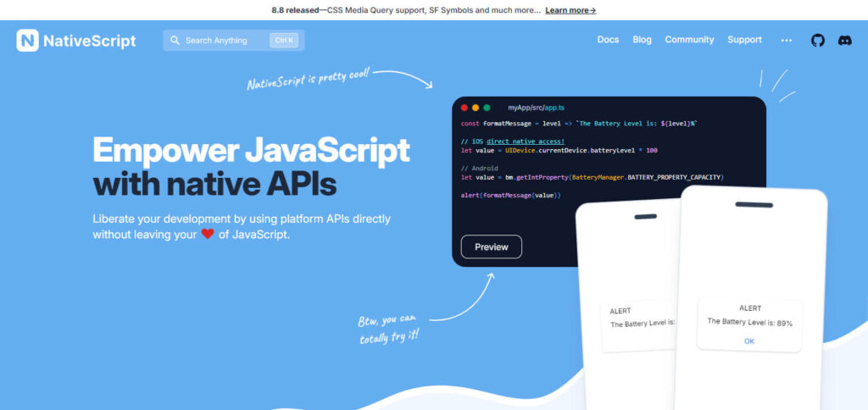Click the 'Liberate your development' paragraph
The width and height of the screenshot is (868, 410).
pyautogui.click(x=242, y=226)
